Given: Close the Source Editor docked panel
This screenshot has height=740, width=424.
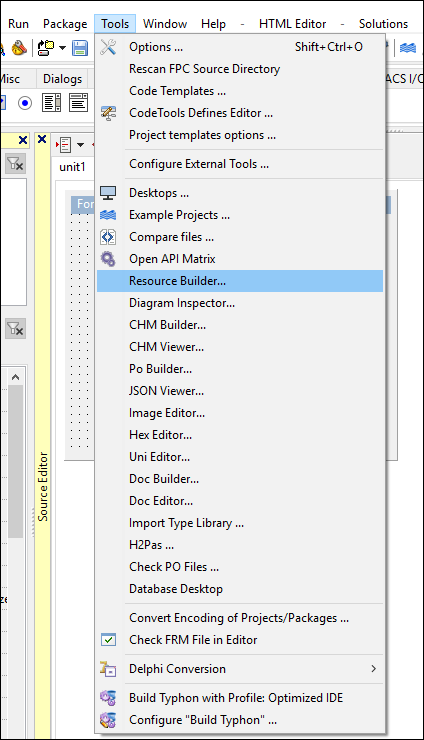Looking at the screenshot, I should pyautogui.click(x=42, y=139).
